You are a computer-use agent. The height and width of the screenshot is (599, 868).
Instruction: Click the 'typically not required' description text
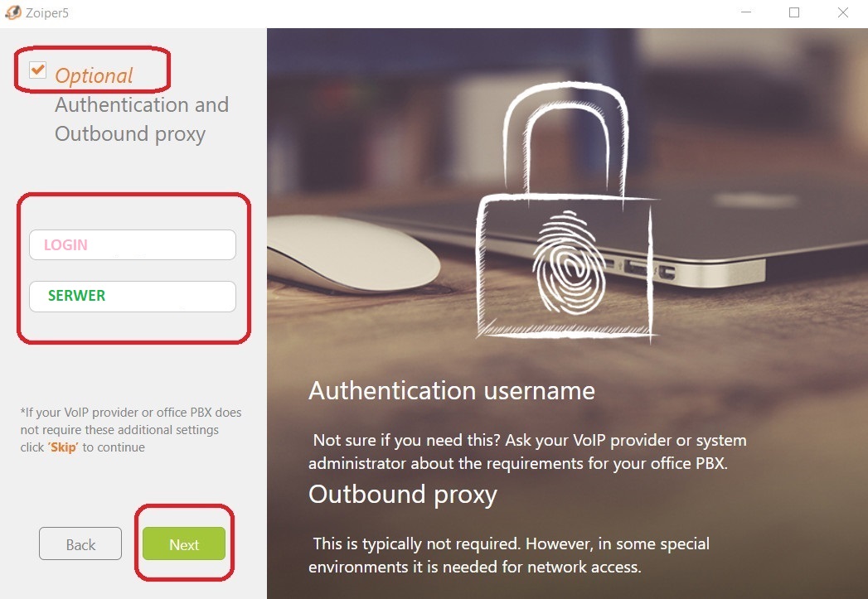509,555
